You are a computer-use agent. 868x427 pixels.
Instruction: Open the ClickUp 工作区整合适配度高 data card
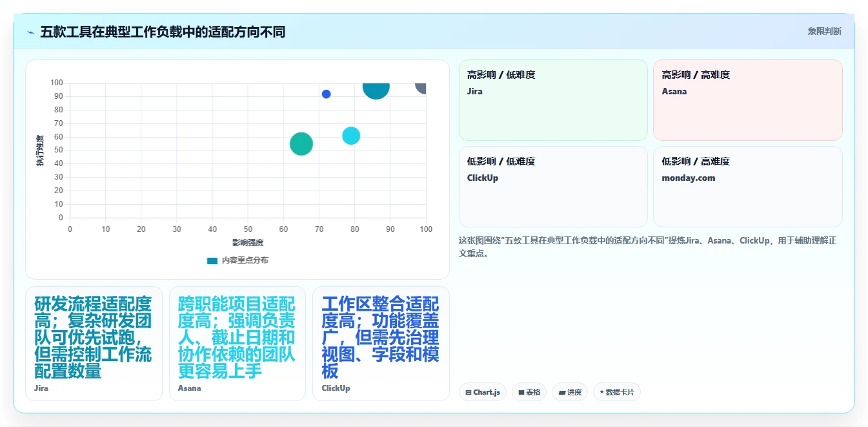click(x=381, y=344)
